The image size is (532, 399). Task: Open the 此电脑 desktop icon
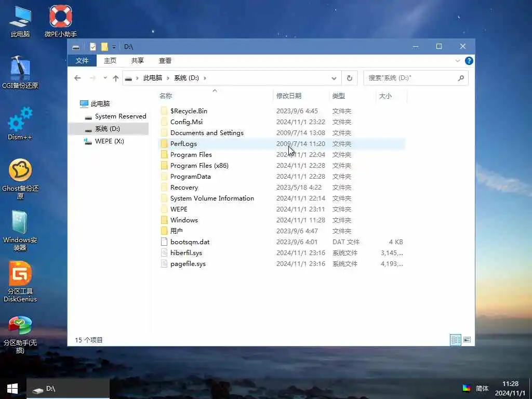20,21
